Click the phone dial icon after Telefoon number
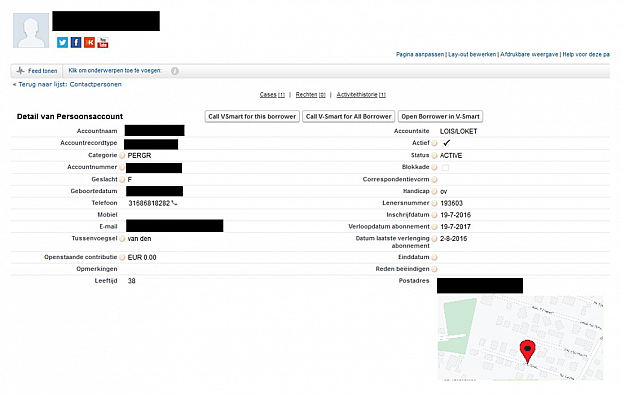 (x=174, y=203)
